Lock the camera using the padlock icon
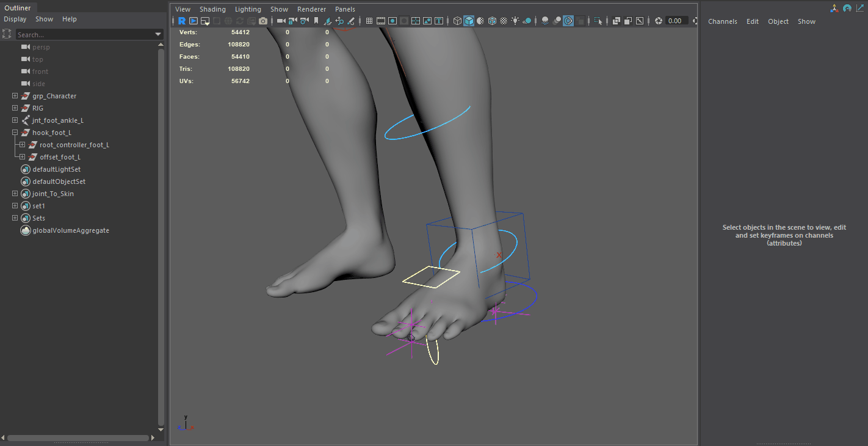Image resolution: width=868 pixels, height=446 pixels. [x=291, y=20]
